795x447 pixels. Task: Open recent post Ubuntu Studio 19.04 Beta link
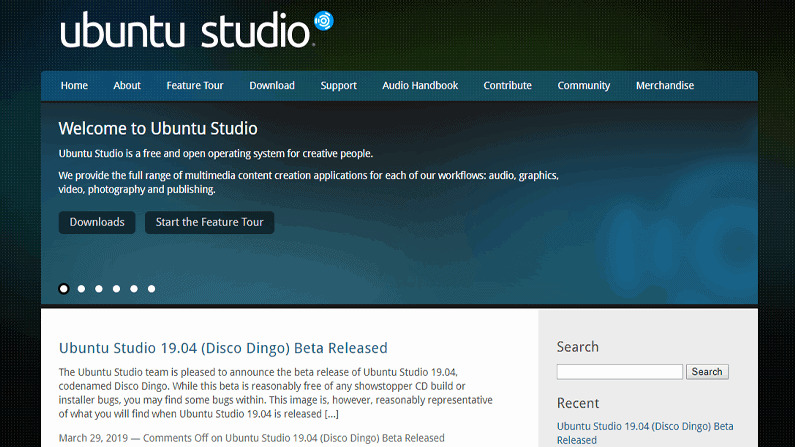pyautogui.click(x=645, y=433)
